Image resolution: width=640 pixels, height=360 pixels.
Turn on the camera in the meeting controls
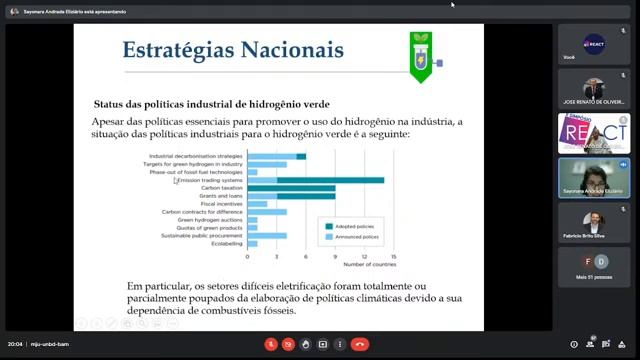pyautogui.click(x=288, y=344)
